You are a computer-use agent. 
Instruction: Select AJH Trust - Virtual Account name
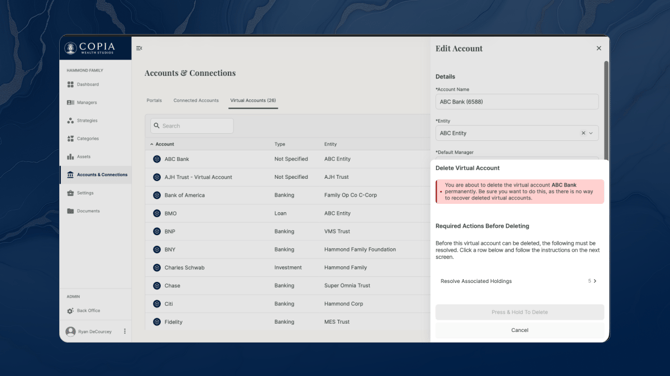pos(198,177)
